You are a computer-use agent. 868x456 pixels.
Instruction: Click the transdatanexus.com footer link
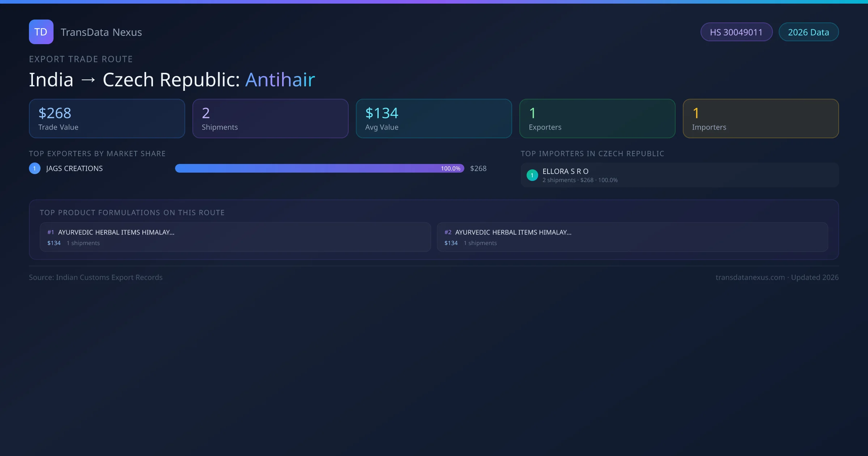point(750,277)
